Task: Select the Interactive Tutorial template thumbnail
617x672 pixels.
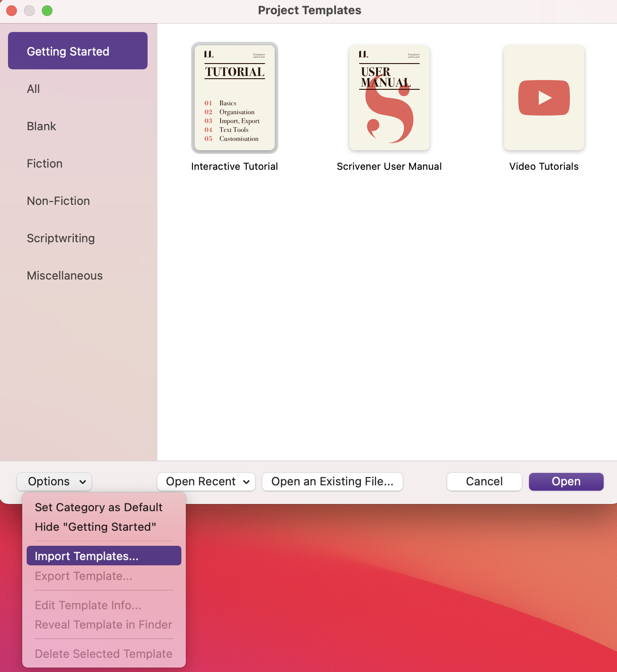Action: click(235, 98)
